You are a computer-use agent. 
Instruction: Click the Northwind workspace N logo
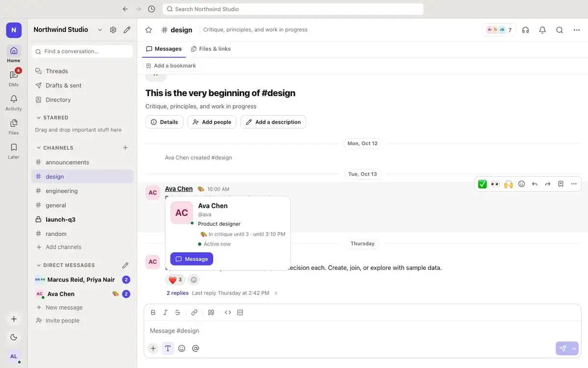coord(14,30)
